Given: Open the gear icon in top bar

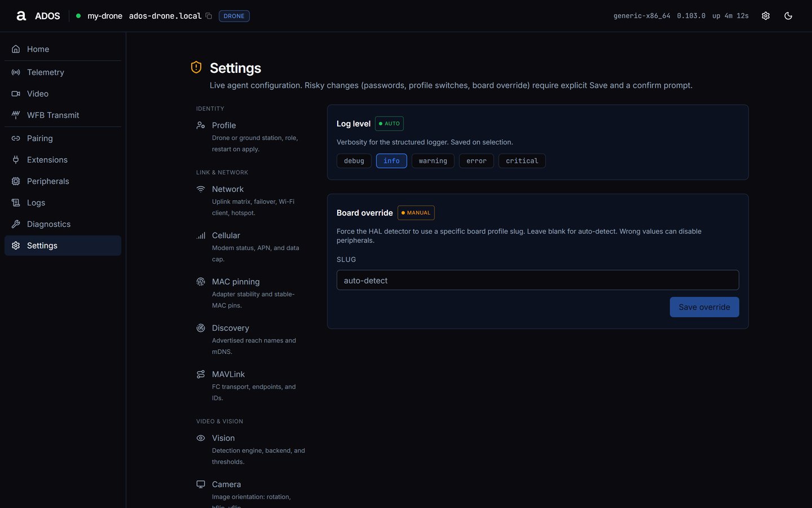Looking at the screenshot, I should tap(766, 16).
